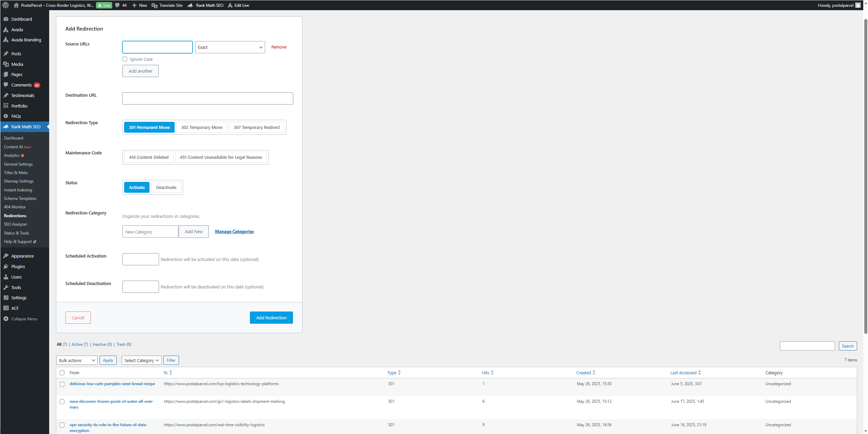Switch to the Active redirections filter

pos(77,344)
